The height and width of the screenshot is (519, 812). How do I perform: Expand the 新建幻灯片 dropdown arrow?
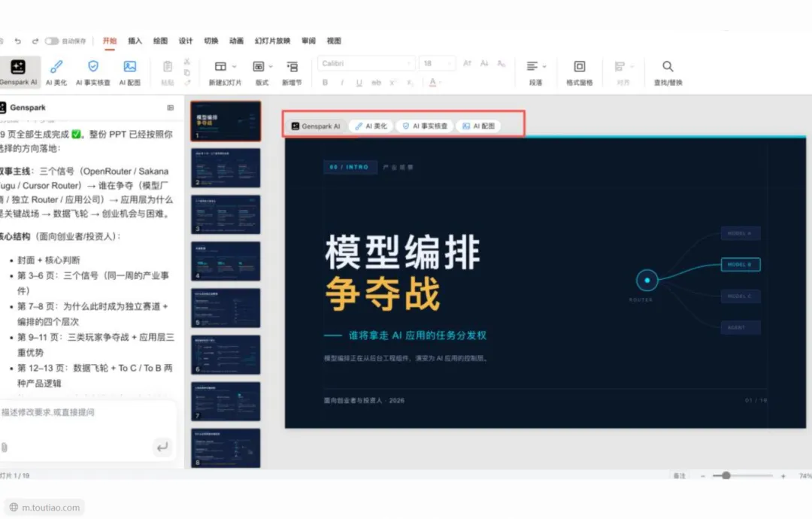[x=234, y=67]
